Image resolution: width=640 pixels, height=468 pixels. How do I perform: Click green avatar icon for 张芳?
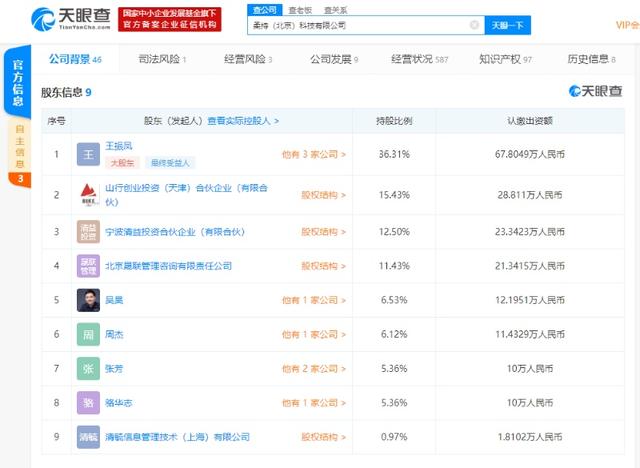point(88,369)
